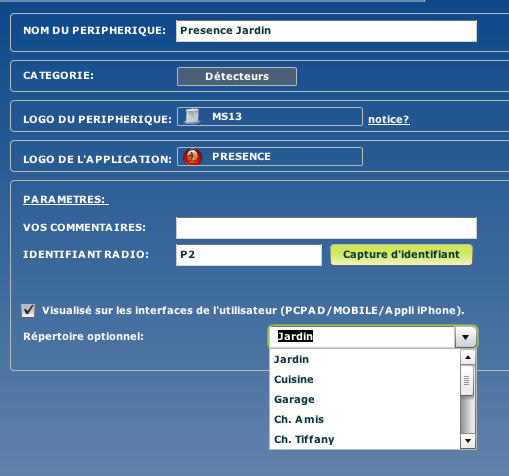Viewport: 509px width, 476px height.
Task: Click the list scrollbar up arrow
Action: [x=468, y=357]
